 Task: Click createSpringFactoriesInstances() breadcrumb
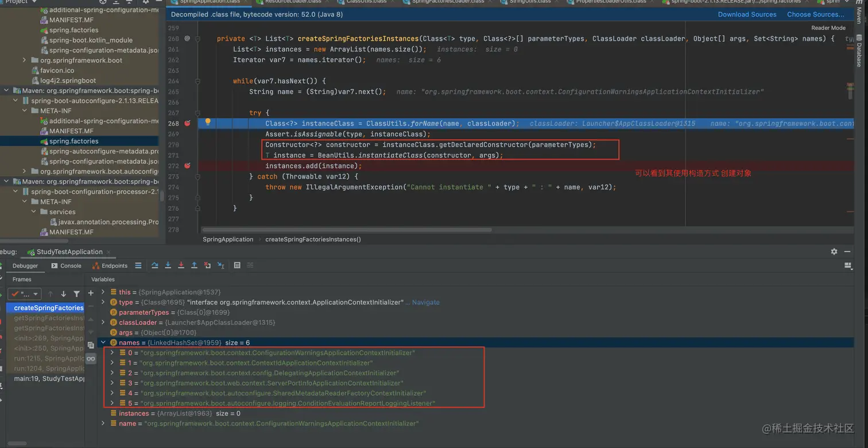313,239
